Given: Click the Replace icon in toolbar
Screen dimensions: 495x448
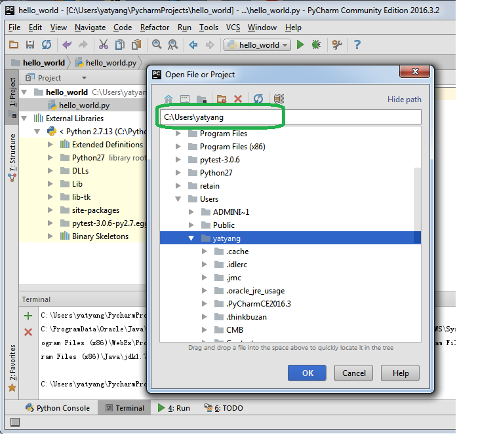Looking at the screenshot, I should pos(172,45).
